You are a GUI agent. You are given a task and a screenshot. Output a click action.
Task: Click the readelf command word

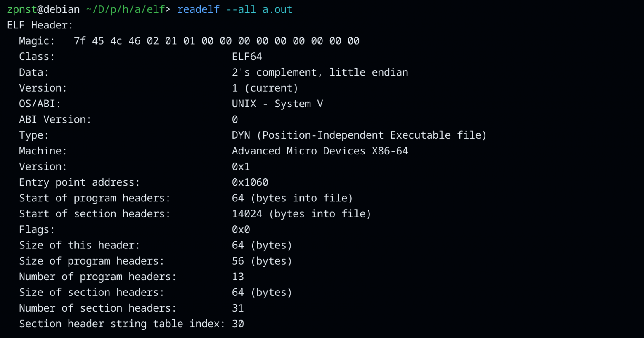tap(198, 9)
